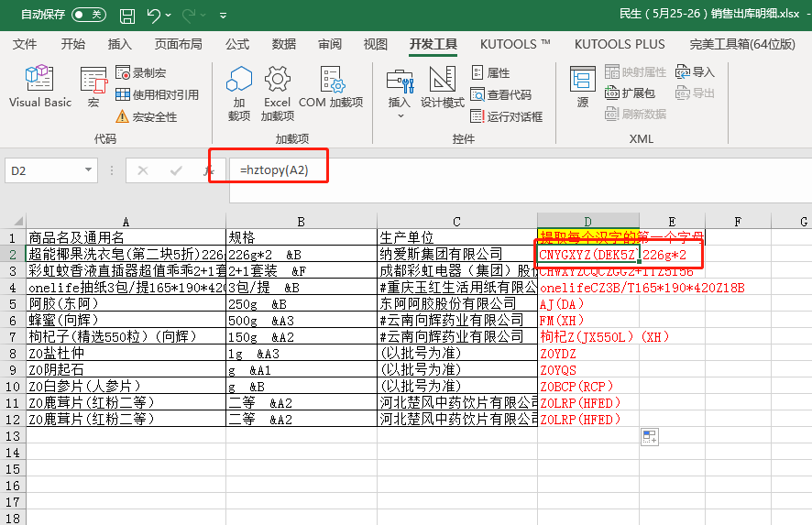The image size is (812, 525).
Task: Open the Add-ins (加载项) button
Action: point(238,93)
